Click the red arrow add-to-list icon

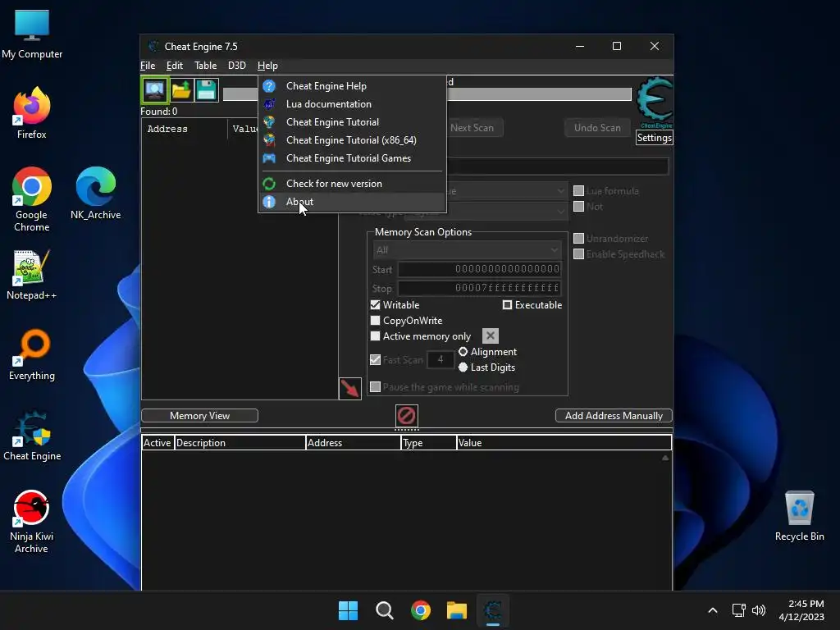coord(349,388)
